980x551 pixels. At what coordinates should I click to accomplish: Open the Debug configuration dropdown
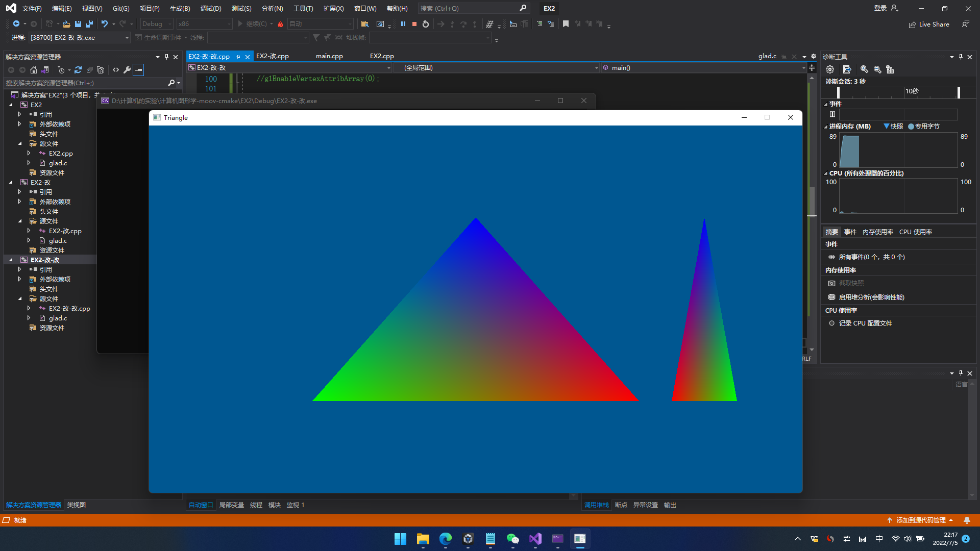[x=157, y=24]
